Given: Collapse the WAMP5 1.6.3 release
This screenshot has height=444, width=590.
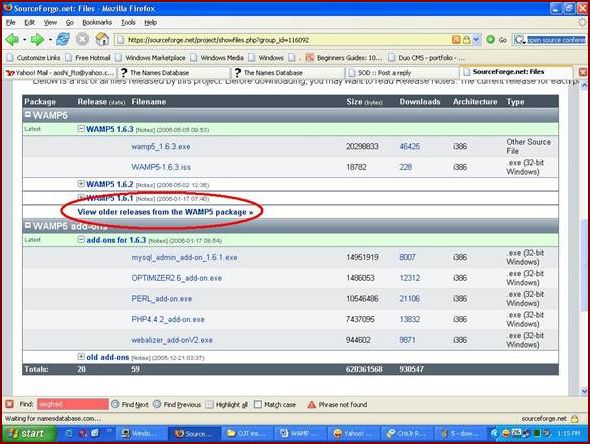Looking at the screenshot, I should (81, 129).
